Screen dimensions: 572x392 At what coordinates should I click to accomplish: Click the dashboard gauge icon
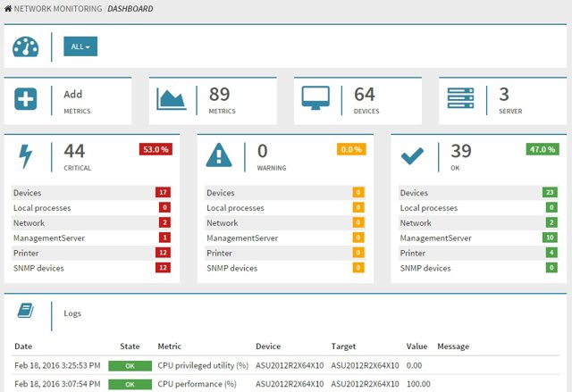[25, 47]
